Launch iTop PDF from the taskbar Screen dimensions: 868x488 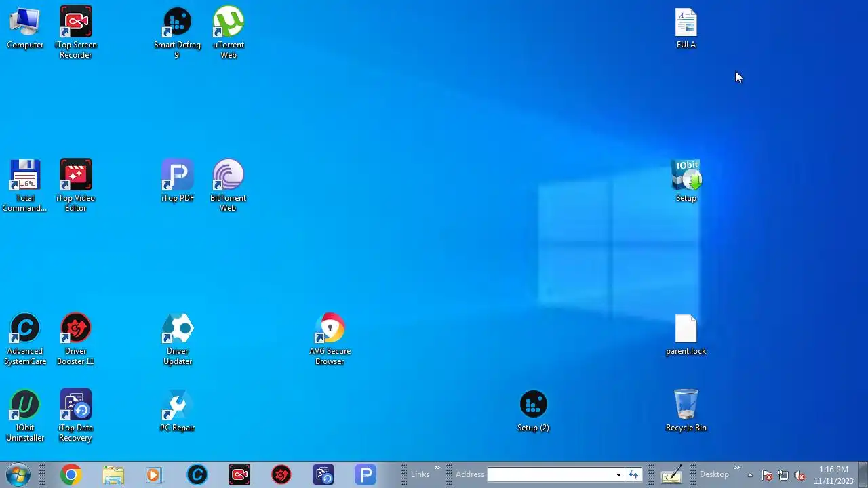(x=366, y=474)
